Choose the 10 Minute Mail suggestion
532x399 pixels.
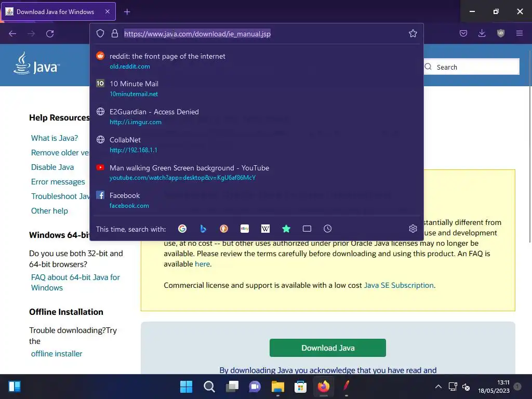click(256, 88)
